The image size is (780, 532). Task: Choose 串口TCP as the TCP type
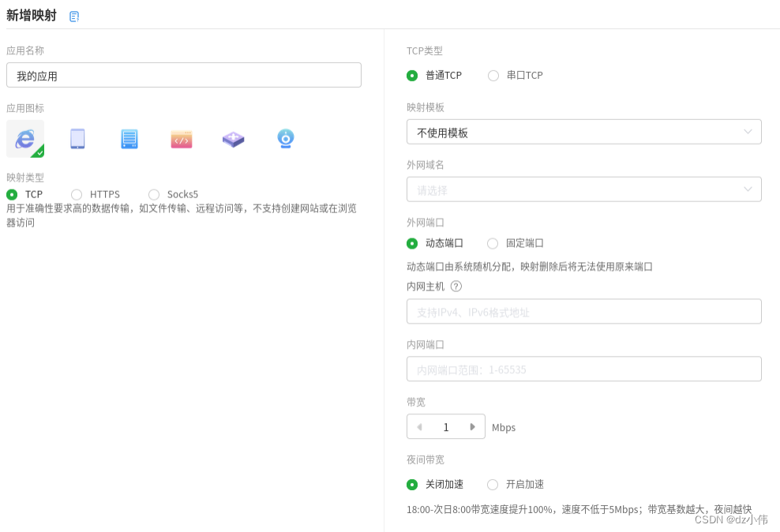tap(493, 76)
